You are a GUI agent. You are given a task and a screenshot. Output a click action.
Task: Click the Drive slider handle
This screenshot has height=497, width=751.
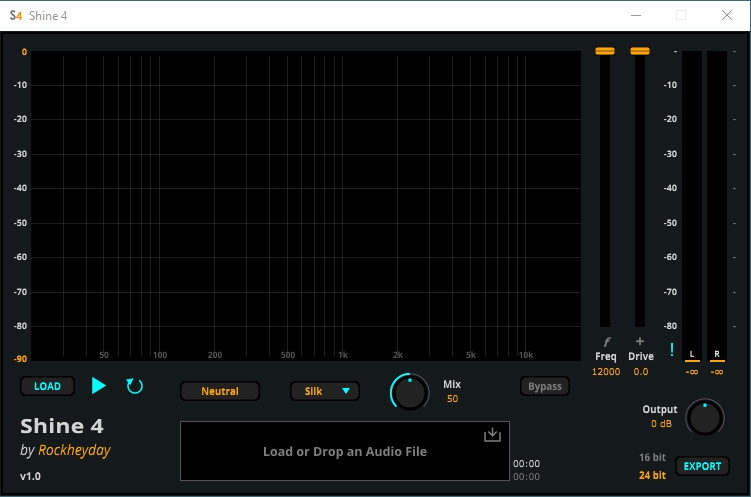coord(640,51)
